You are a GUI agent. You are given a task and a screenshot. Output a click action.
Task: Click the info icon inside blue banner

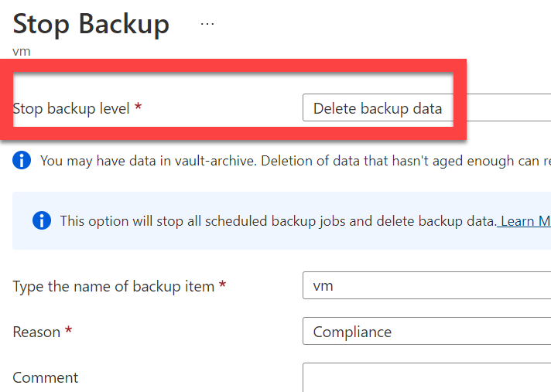(x=42, y=220)
